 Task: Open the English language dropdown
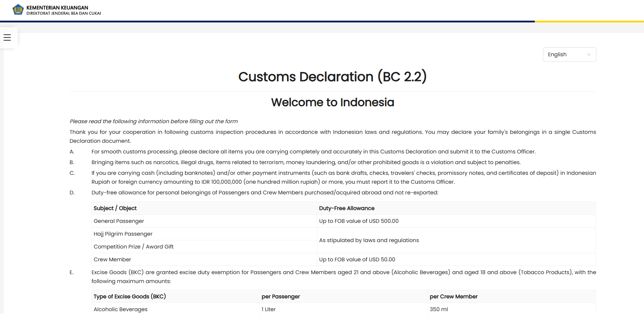pos(569,54)
